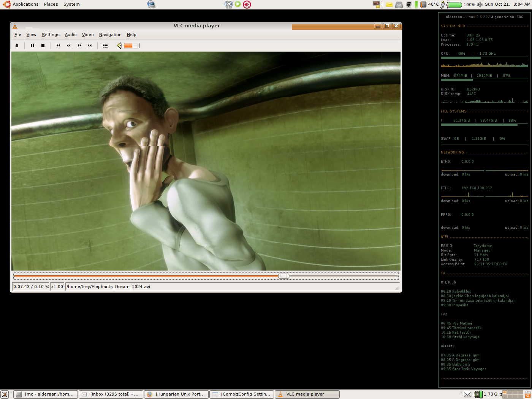Screen dimensions: 532x399
Task: Open the Audio menu
Action: tap(71, 35)
